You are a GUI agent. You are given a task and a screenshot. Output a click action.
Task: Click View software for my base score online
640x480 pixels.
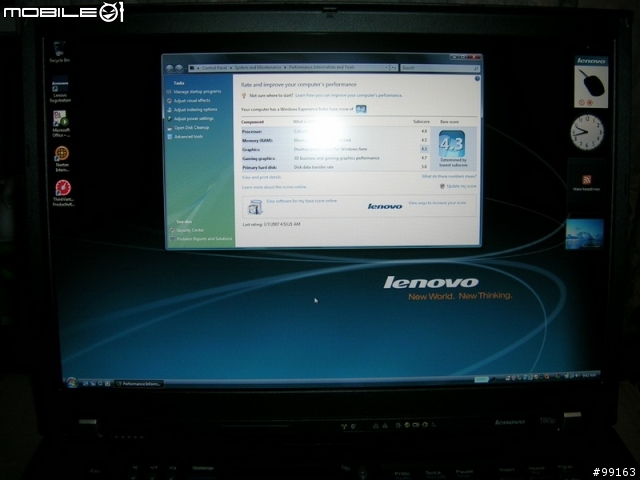click(x=301, y=201)
